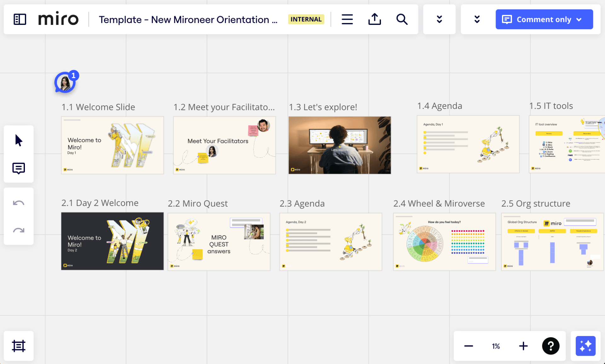
Task: Click the Miro logo
Action: [x=58, y=20]
